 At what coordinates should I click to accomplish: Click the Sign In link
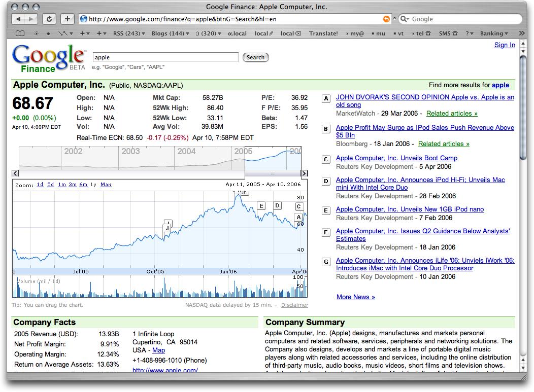505,45
